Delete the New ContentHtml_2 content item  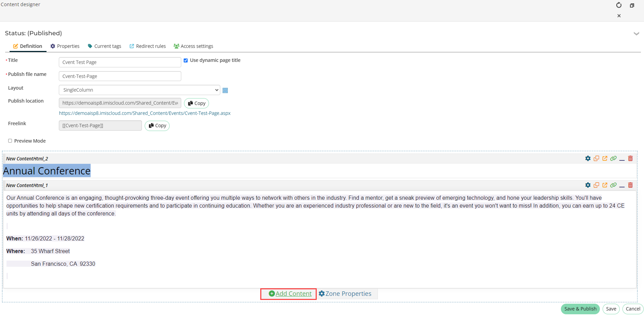(x=630, y=158)
